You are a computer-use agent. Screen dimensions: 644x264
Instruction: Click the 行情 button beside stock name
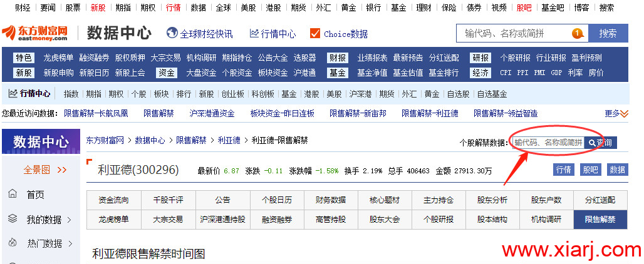[x=564, y=170]
